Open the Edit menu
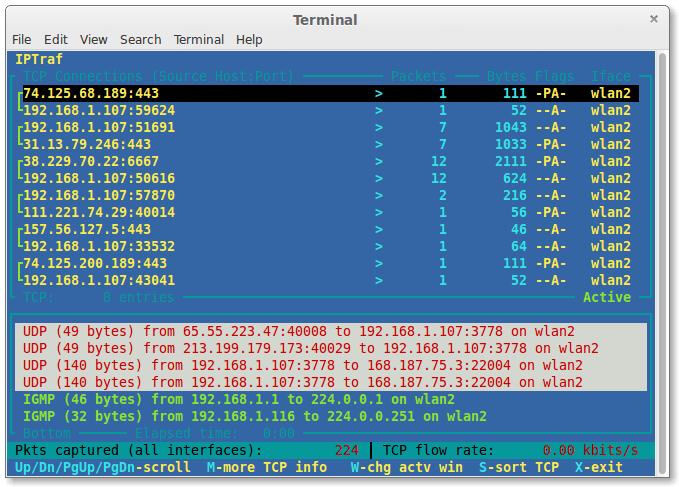 pos(56,39)
